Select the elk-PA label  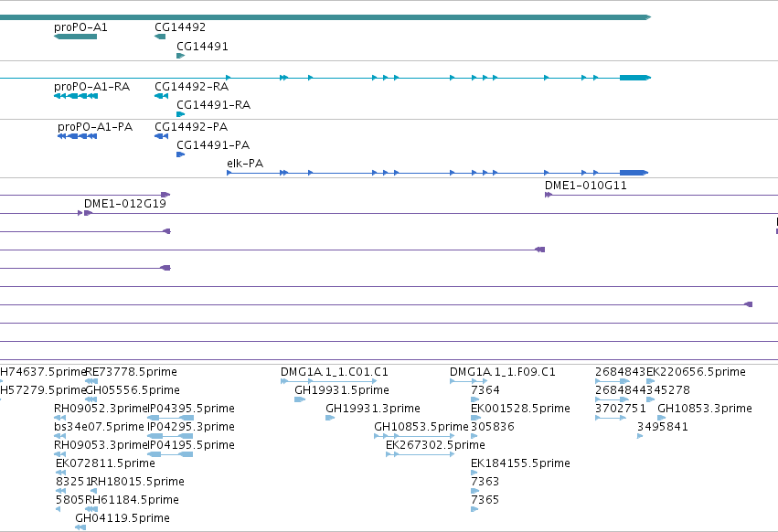point(245,164)
